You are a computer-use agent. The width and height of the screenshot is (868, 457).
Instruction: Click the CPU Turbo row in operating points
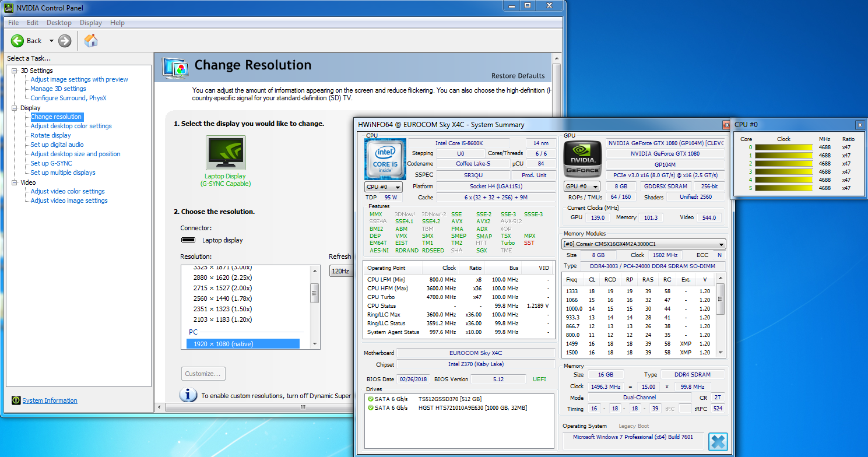point(459,297)
